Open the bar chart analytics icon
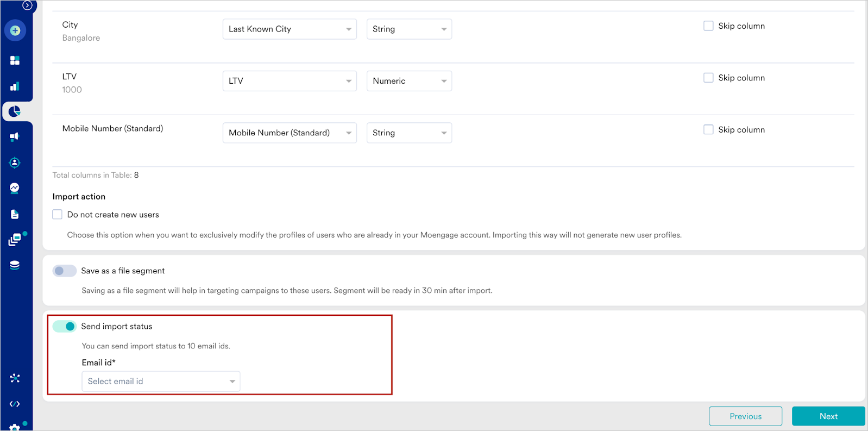 pyautogui.click(x=15, y=86)
